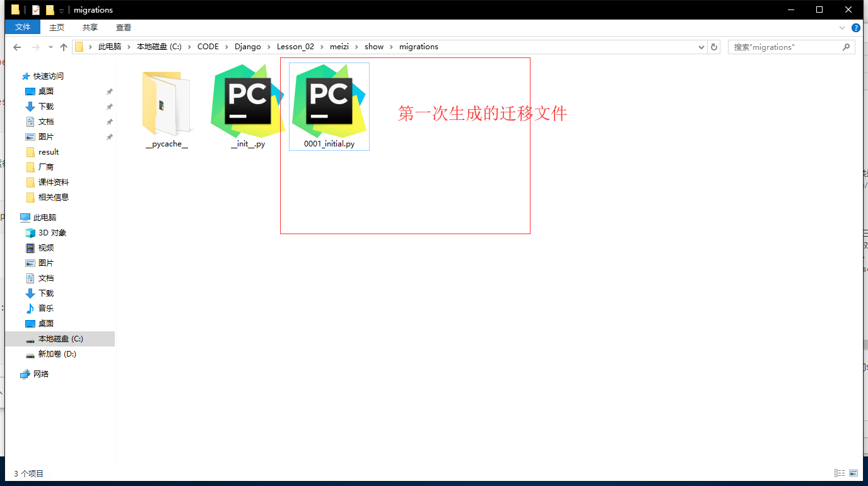Open the 查看 ribbon tab

click(x=124, y=28)
